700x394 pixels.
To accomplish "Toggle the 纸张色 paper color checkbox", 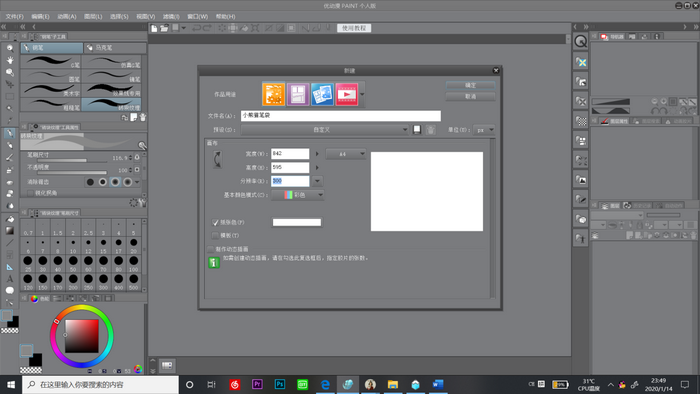I will pos(215,222).
